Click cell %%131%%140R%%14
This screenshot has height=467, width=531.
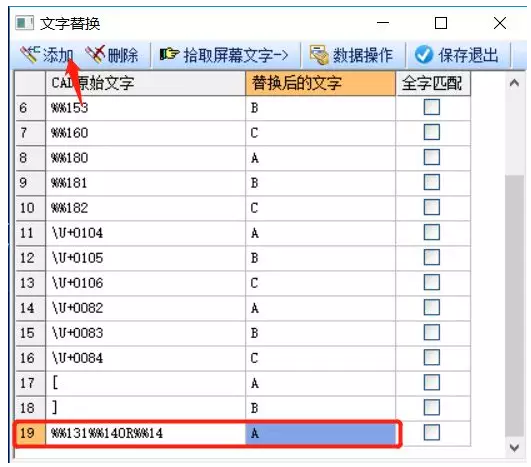coord(145,433)
